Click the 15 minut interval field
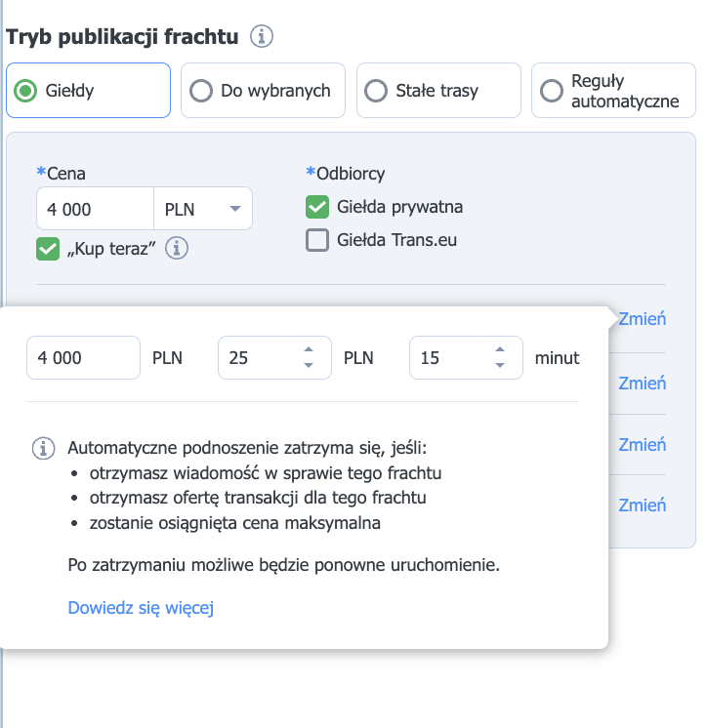This screenshot has height=728, width=707. click(x=466, y=357)
